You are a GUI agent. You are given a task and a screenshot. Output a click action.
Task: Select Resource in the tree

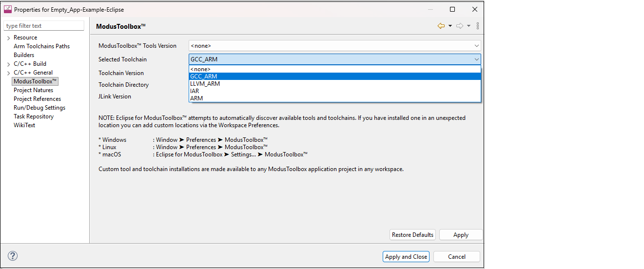pos(25,38)
